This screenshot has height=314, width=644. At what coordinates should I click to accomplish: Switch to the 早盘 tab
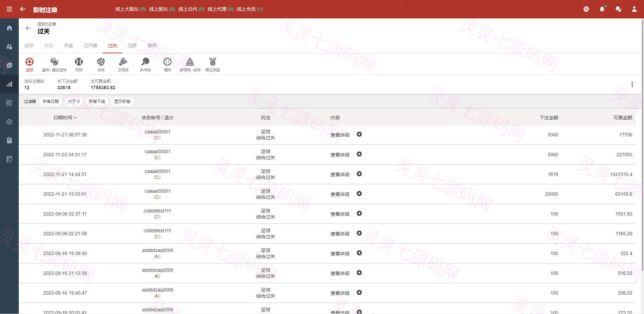68,46
